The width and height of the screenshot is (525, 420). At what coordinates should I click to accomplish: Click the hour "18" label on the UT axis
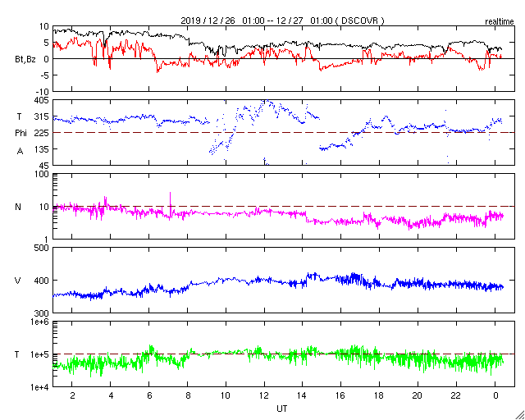(x=379, y=395)
